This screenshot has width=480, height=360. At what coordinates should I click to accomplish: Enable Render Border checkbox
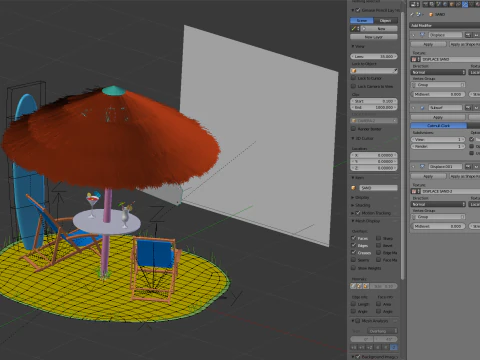[353, 129]
